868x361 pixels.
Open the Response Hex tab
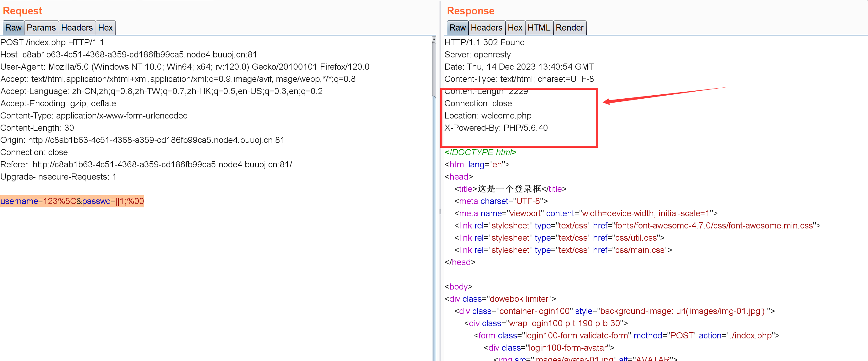click(515, 27)
